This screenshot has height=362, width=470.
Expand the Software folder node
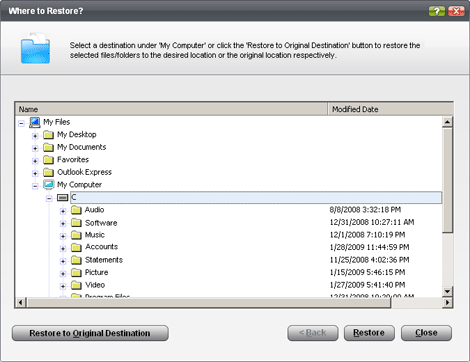(x=63, y=224)
